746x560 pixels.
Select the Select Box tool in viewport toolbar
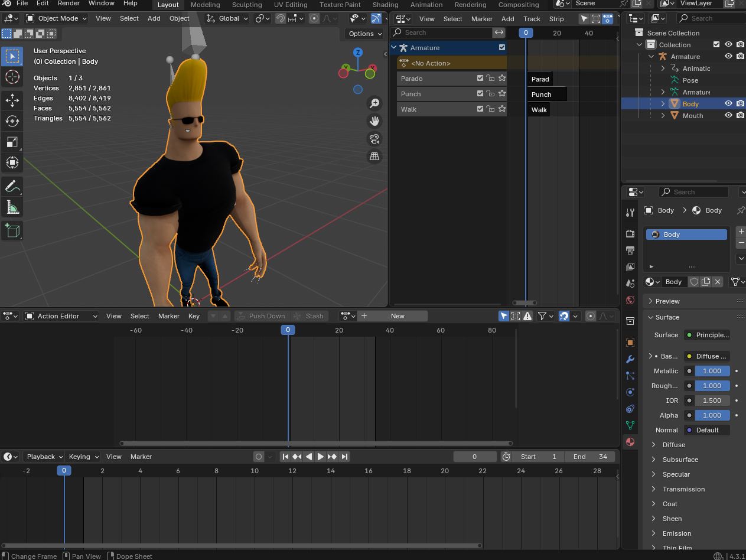12,56
